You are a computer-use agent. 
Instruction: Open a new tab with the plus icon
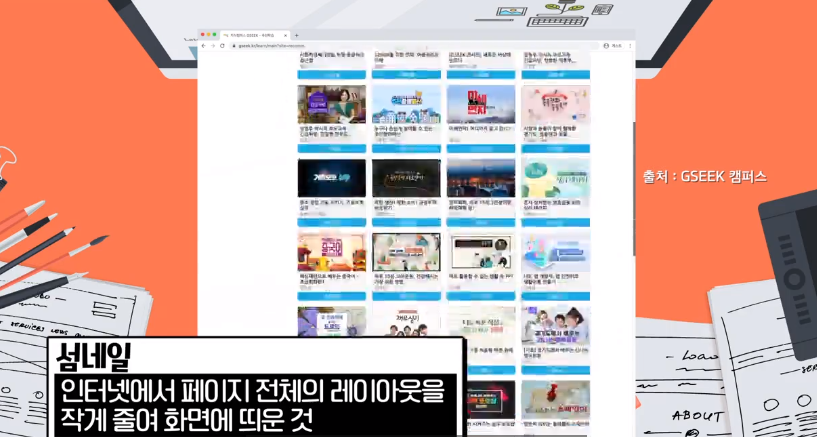tap(296, 35)
